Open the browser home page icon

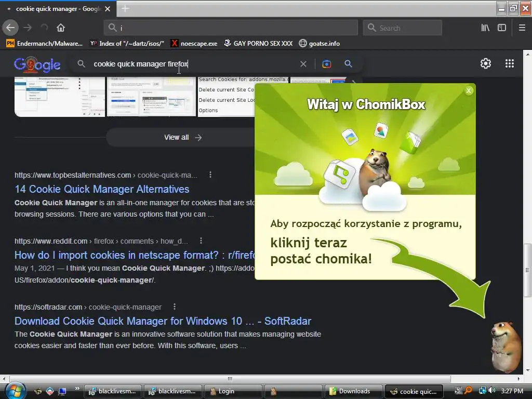[61, 28]
